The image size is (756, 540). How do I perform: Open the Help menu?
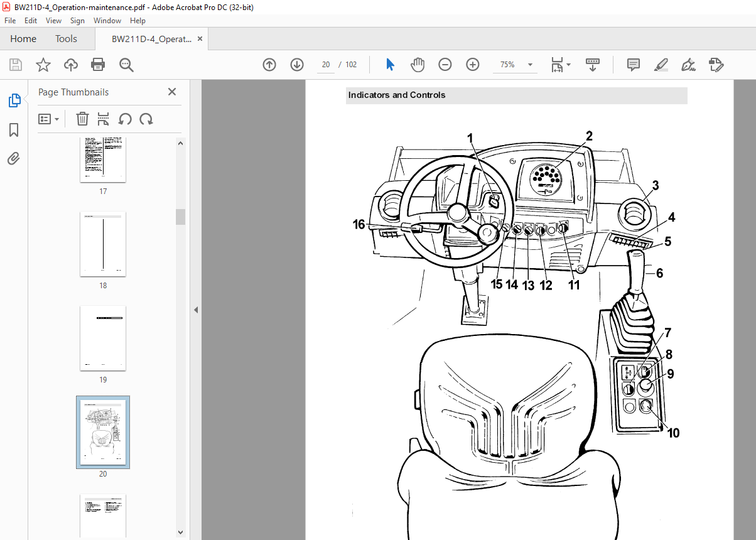click(138, 21)
